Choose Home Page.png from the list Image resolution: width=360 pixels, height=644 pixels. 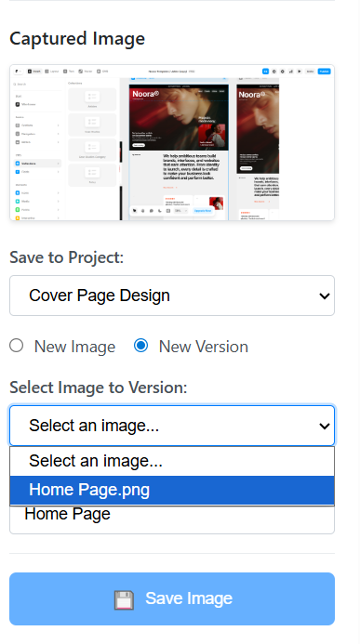click(172, 490)
